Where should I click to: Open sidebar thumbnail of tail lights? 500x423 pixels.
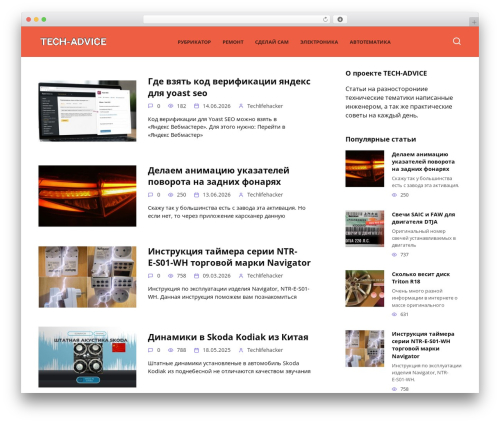click(365, 169)
